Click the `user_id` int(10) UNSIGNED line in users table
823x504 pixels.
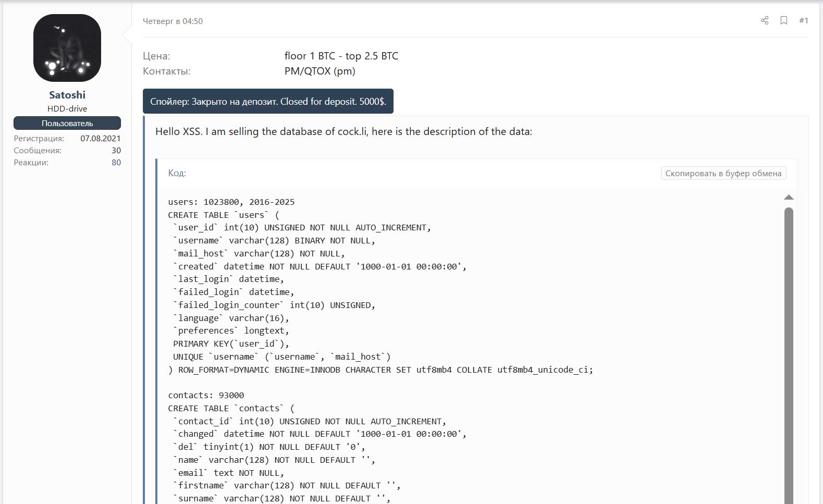point(302,228)
